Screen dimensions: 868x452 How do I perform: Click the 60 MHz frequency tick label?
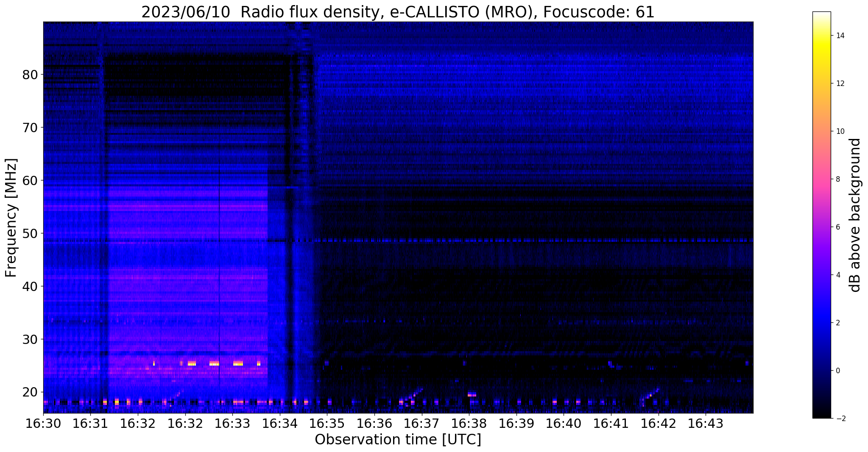click(31, 180)
